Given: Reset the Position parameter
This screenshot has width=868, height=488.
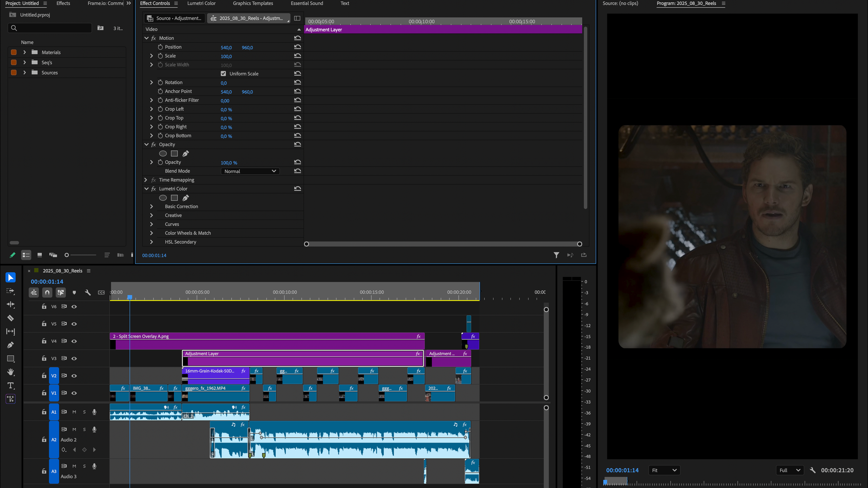Looking at the screenshot, I should pyautogui.click(x=297, y=47).
